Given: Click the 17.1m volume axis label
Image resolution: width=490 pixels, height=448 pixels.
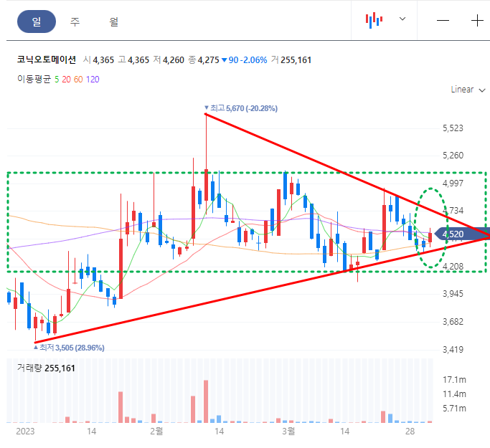Looking at the screenshot, I should pyautogui.click(x=454, y=380).
